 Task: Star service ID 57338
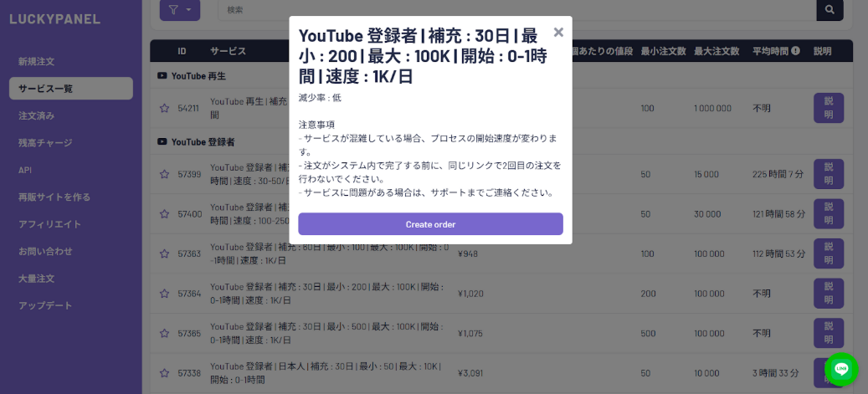(x=164, y=373)
